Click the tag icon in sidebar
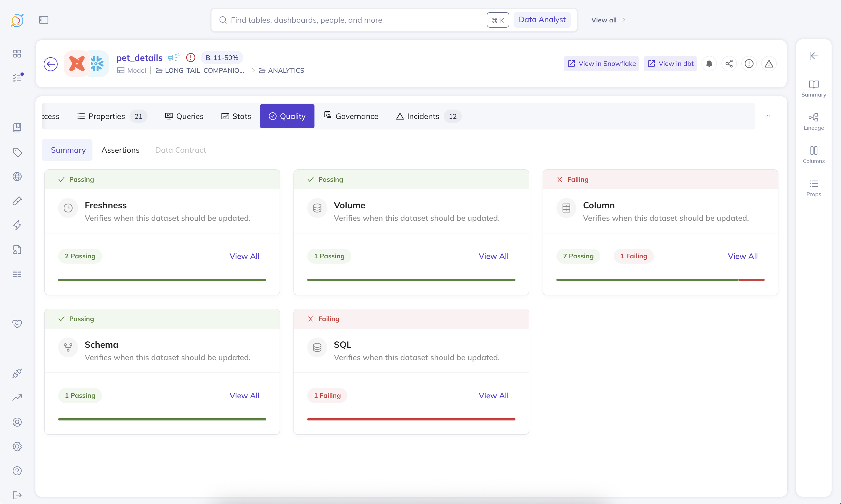Screen dimensions: 841x504 tap(17, 152)
